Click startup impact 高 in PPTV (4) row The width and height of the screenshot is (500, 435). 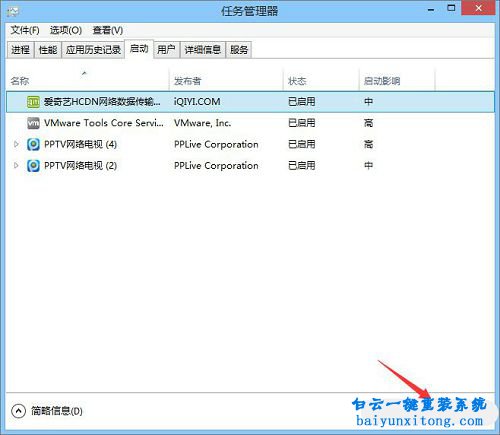click(x=368, y=144)
